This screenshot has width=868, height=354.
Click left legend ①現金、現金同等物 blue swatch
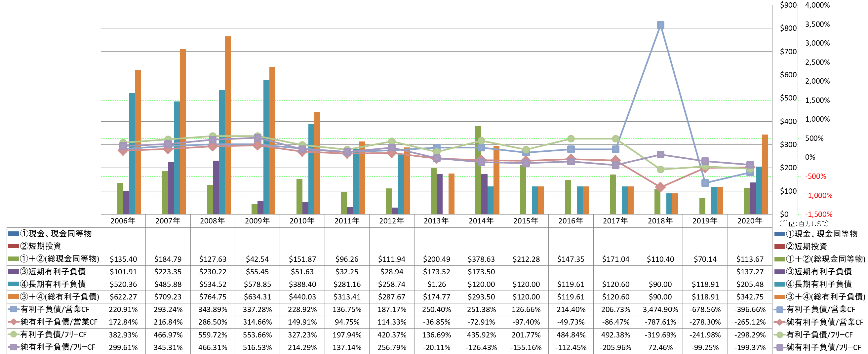14,233
